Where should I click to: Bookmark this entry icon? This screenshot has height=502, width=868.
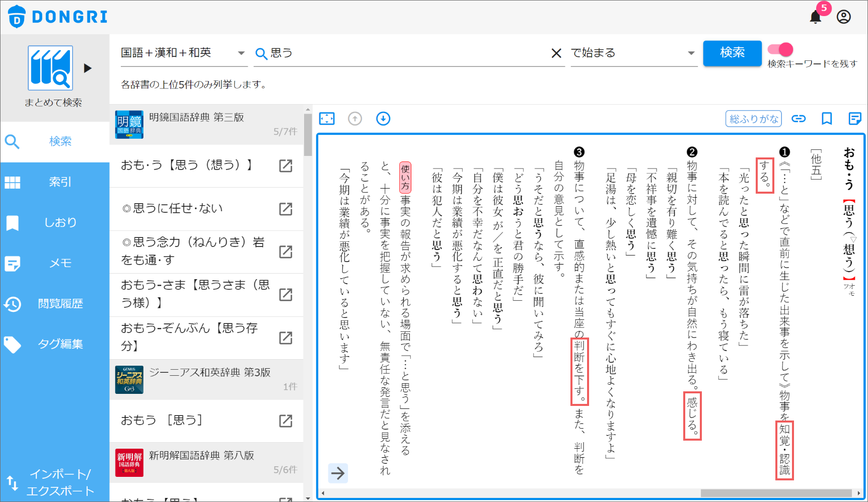(x=827, y=119)
